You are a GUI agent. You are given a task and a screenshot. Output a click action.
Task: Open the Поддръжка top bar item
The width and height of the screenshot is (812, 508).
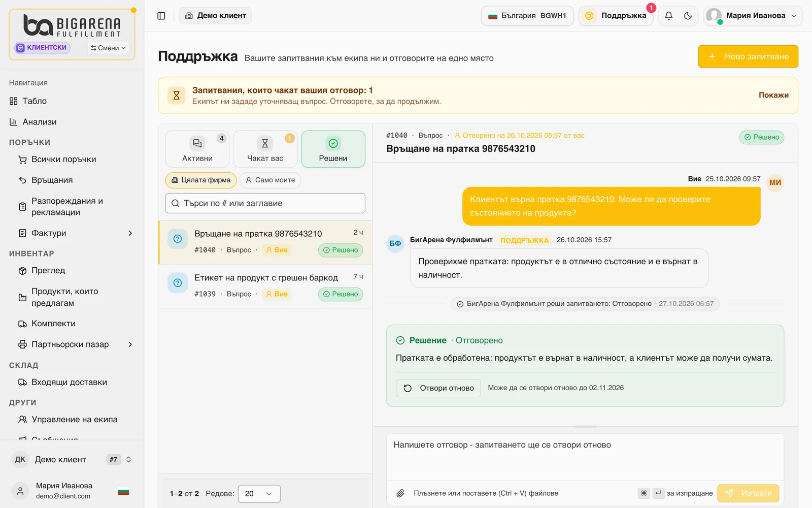pyautogui.click(x=616, y=16)
